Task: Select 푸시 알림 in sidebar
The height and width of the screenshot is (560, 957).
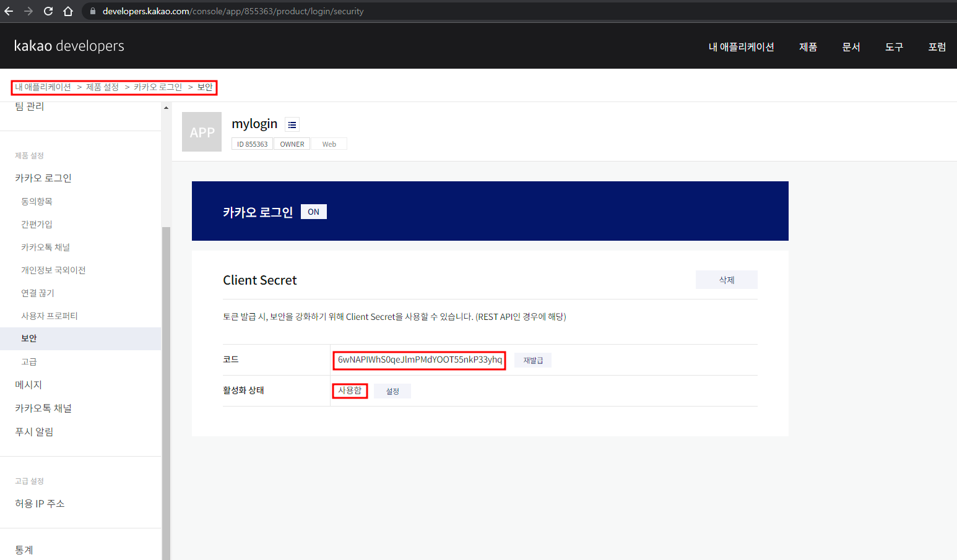Action: pos(34,432)
